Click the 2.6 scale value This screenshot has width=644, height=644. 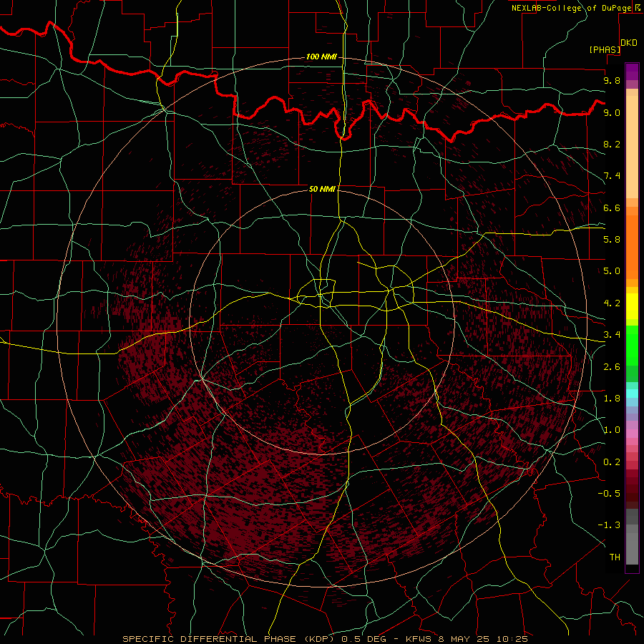click(x=612, y=367)
